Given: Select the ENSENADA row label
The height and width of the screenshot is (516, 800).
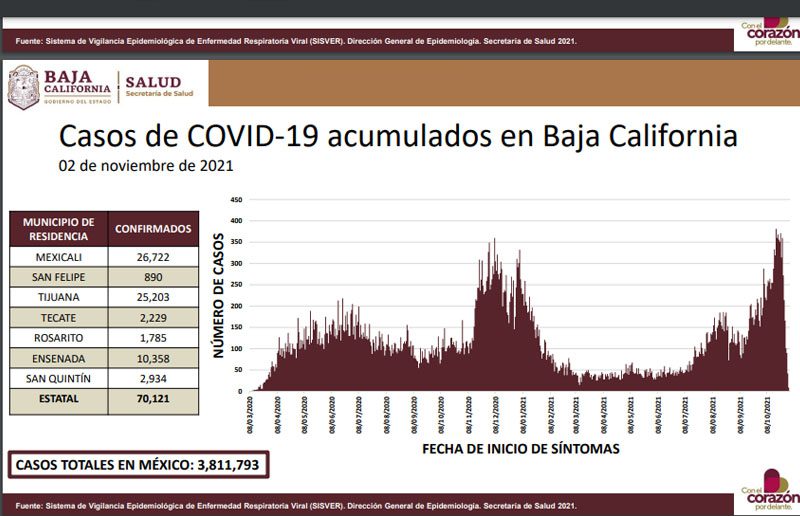Looking at the screenshot, I should (59, 359).
